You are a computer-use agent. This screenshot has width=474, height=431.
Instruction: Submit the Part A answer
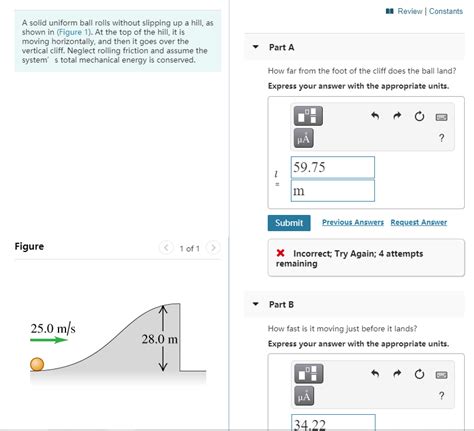pyautogui.click(x=289, y=223)
